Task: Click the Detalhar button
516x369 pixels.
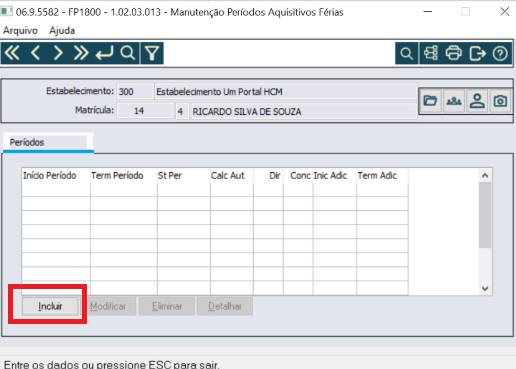Action: tap(225, 306)
